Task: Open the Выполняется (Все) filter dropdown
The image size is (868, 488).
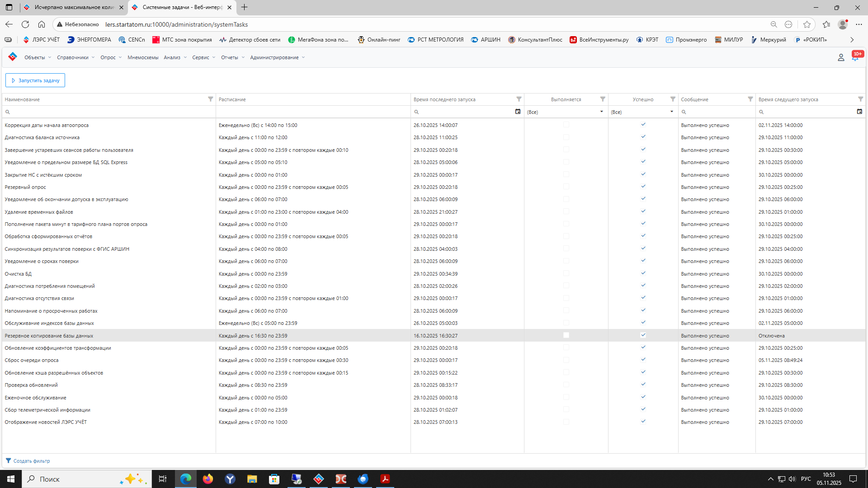Action: coord(601,112)
